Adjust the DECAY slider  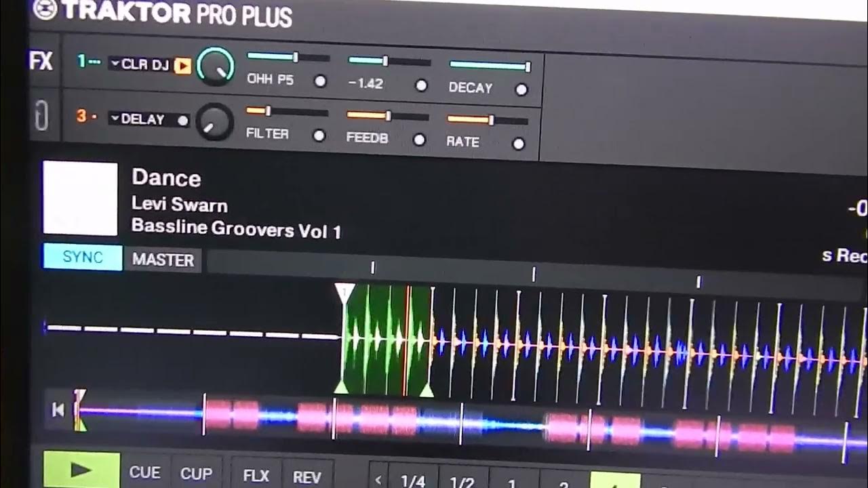tap(490, 66)
